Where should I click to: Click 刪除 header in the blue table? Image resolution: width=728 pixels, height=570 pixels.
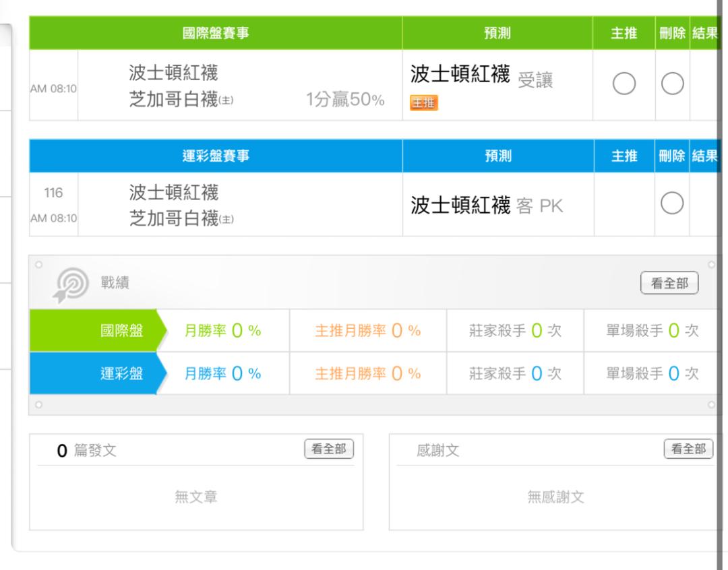(x=672, y=156)
